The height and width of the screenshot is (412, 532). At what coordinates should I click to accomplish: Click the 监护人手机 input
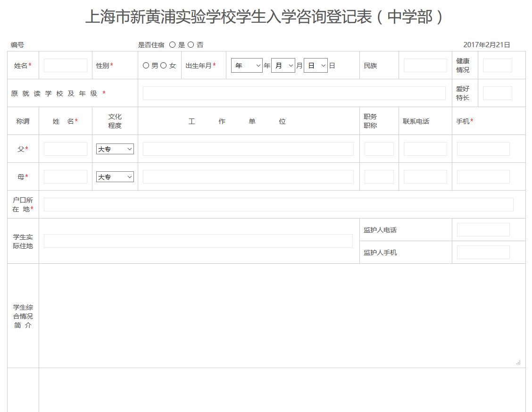coord(483,252)
